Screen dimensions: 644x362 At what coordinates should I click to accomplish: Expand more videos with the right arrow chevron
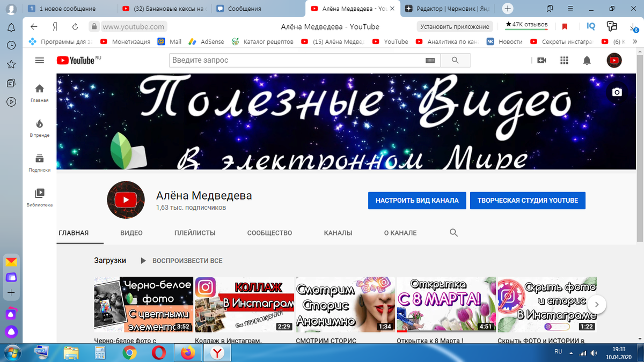point(596,304)
